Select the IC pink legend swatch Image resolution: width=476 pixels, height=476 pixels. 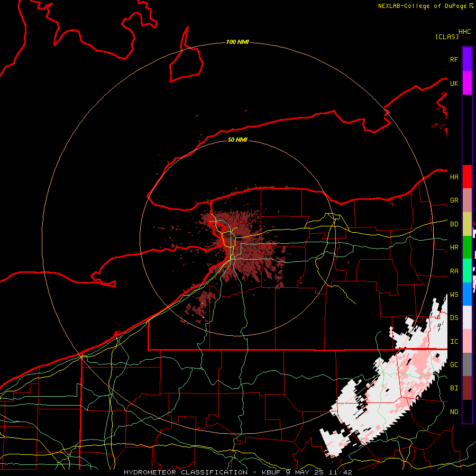467,341
